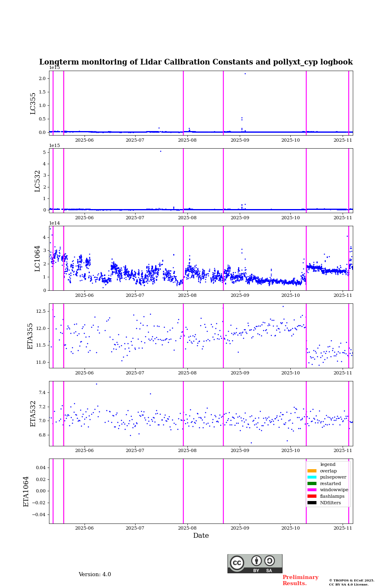392x588 pixels.
Task: Click the 'Version: 4.0' text
Action: coord(95,575)
